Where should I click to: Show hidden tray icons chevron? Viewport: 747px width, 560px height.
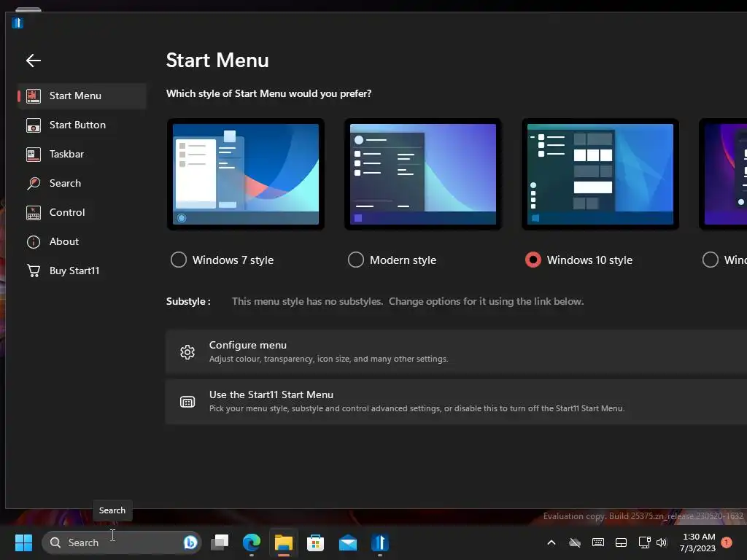click(x=551, y=542)
